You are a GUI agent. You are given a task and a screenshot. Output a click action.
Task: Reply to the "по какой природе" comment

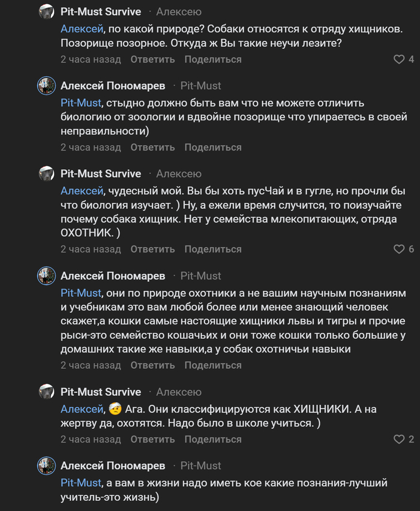click(152, 59)
